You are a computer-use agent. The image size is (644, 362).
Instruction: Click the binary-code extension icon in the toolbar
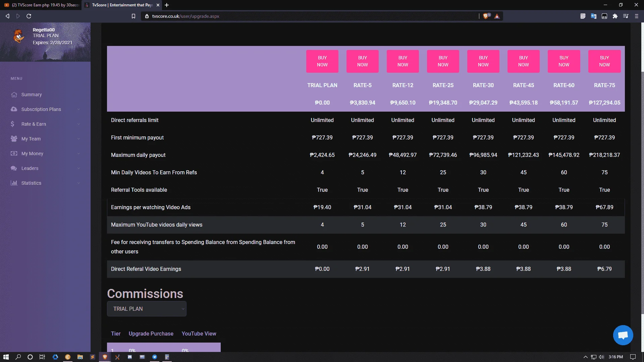pyautogui.click(x=583, y=16)
